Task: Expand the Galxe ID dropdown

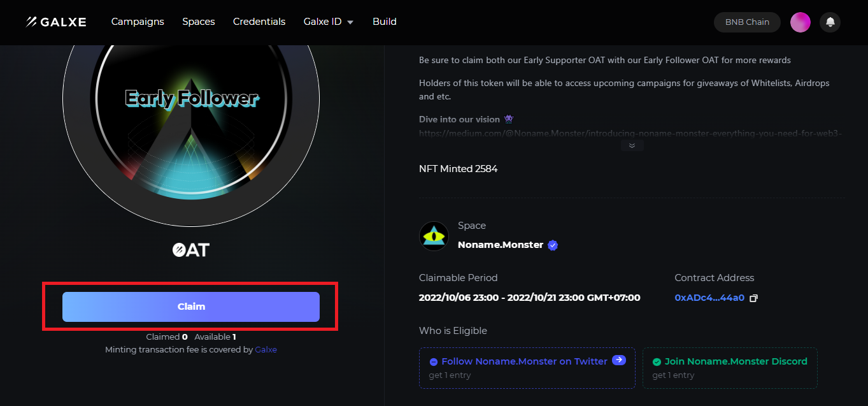Action: pos(329,22)
